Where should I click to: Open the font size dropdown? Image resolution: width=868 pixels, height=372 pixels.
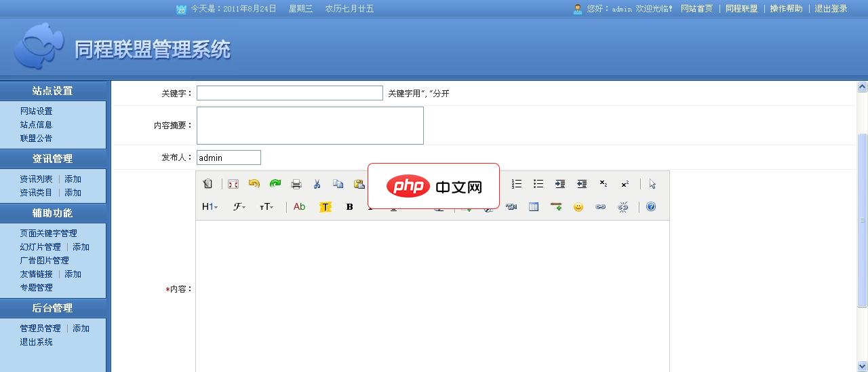(x=267, y=207)
